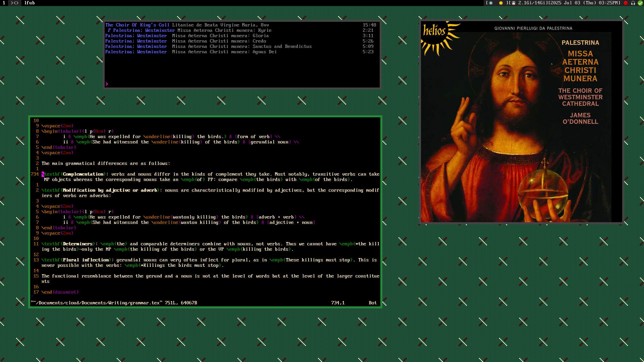
Task: Click the Determiners heading in vim
Action: coord(78,244)
